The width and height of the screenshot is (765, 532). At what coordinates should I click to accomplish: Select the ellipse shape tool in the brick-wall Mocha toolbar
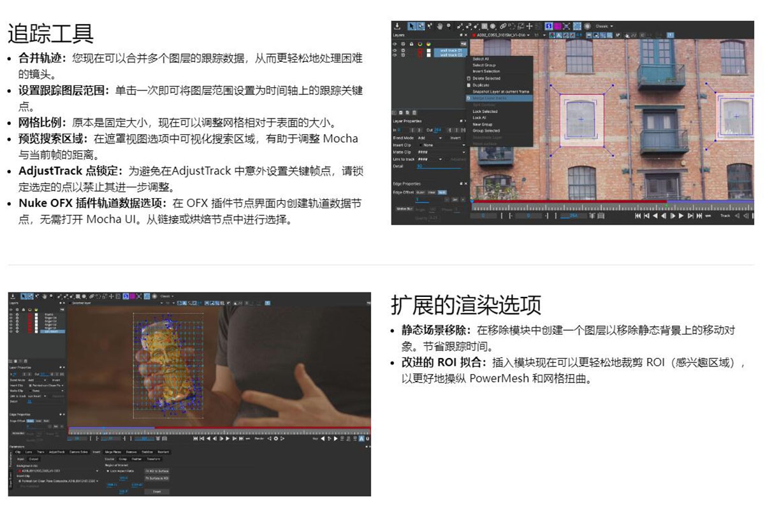pos(493,26)
